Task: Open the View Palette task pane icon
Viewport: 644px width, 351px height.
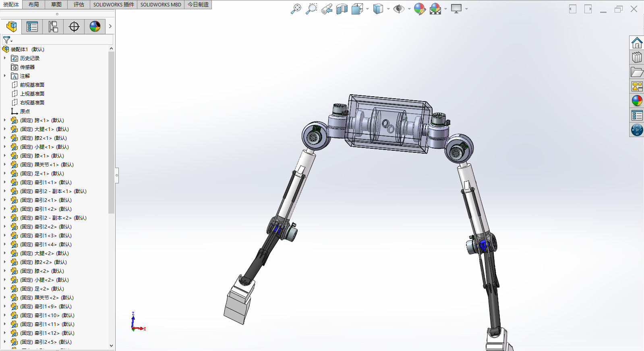Action: (637, 86)
